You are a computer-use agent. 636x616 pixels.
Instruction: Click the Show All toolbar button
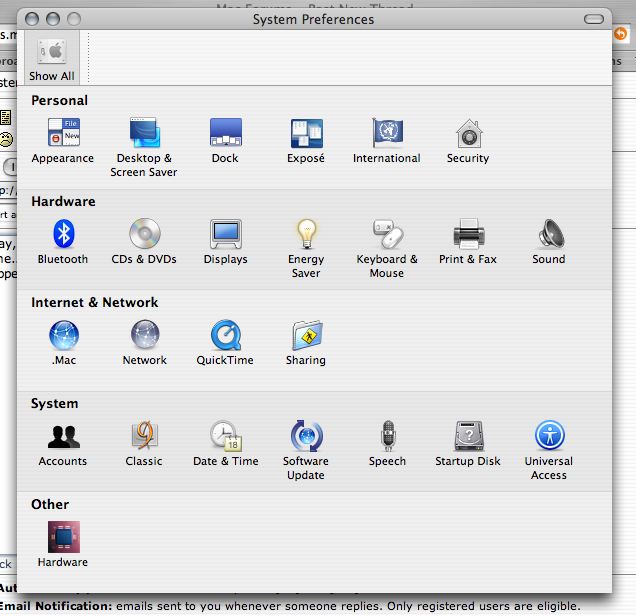tap(52, 58)
